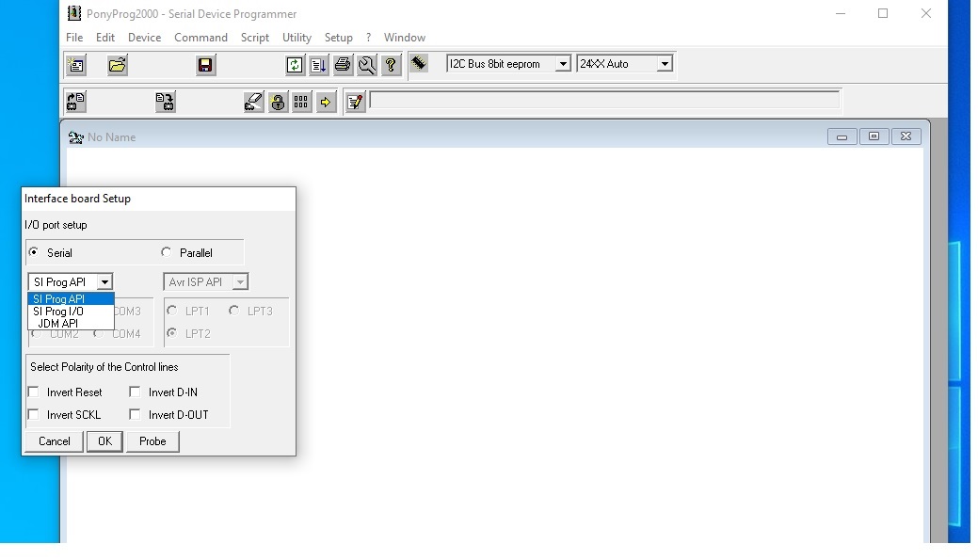
Task: Choose the LPT3 radio button
Action: coord(233,310)
